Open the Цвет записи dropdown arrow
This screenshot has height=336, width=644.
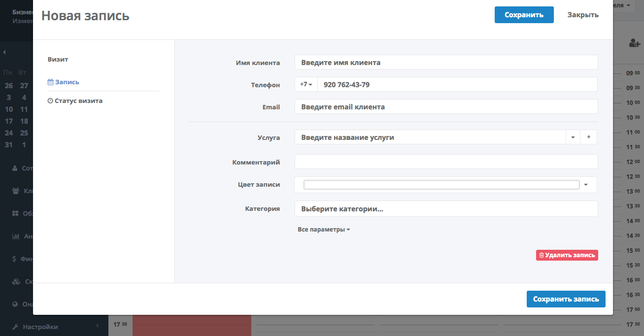point(586,185)
